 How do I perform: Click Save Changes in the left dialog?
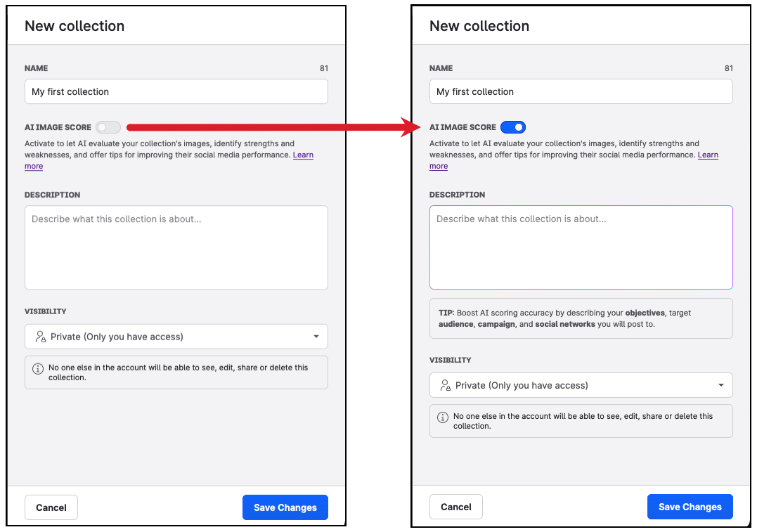(285, 507)
